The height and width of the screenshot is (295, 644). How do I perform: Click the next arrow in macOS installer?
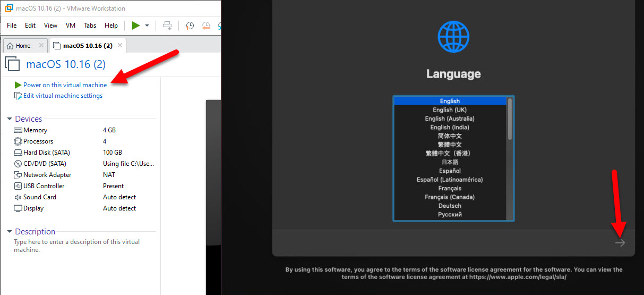(620, 243)
